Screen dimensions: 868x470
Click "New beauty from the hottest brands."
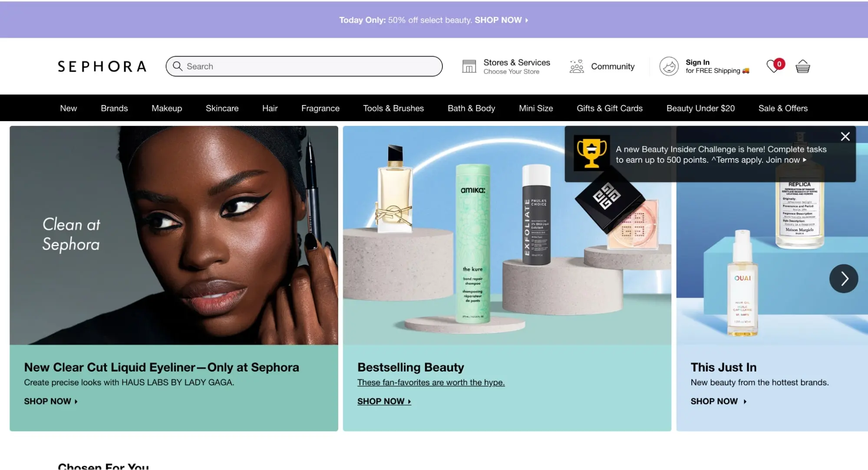[x=759, y=382]
